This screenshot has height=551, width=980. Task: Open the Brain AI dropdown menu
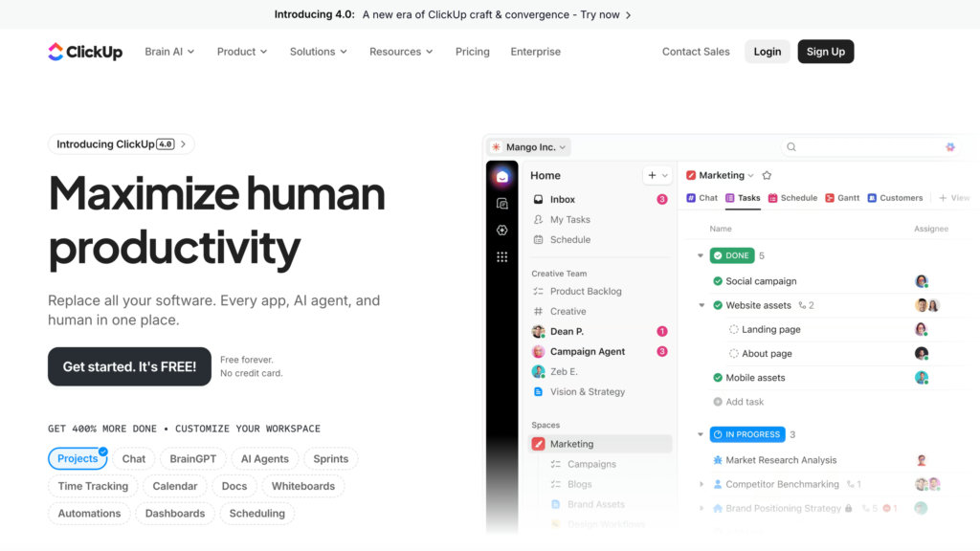click(169, 52)
